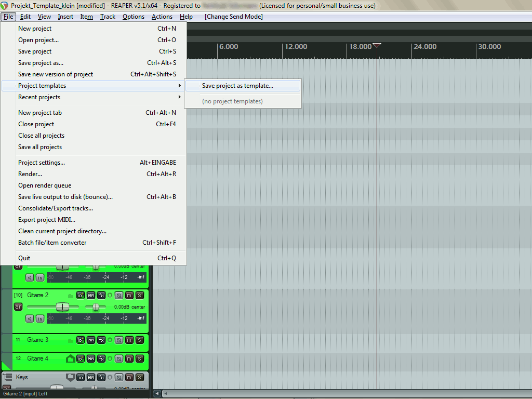Open the Keys track fx chain button

[x=101, y=377]
